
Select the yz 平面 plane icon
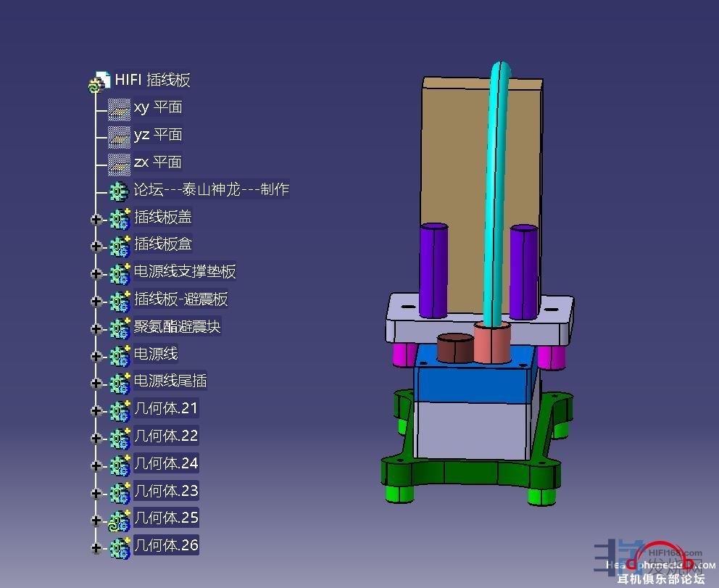coord(119,136)
